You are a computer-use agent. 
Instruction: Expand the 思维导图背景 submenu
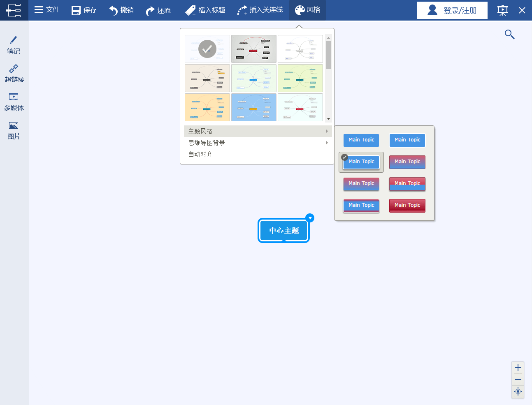pos(258,143)
